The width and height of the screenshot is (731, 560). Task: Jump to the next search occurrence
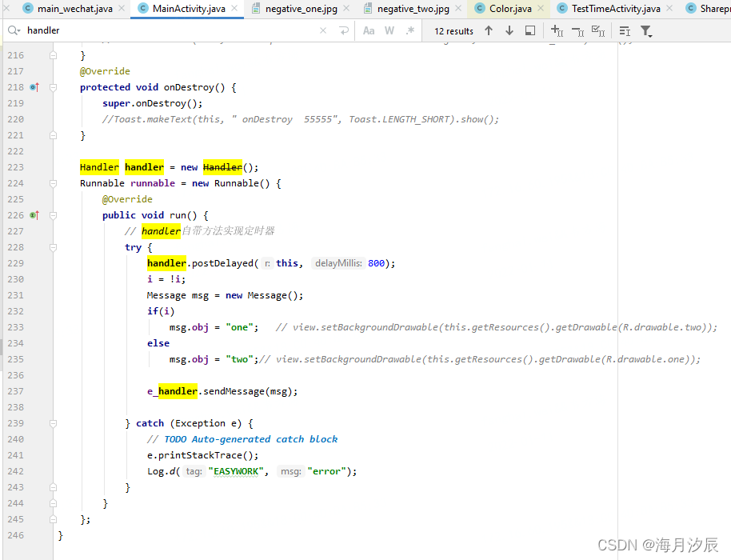(x=509, y=30)
